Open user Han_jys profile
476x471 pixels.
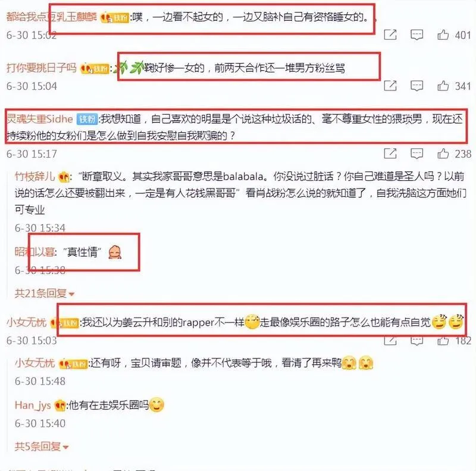click(x=33, y=405)
